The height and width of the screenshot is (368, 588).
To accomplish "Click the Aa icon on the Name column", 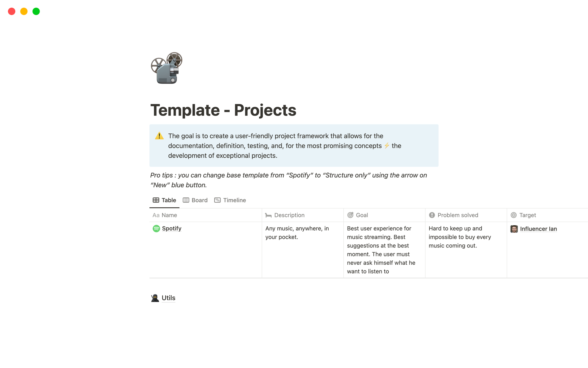I will pos(156,215).
